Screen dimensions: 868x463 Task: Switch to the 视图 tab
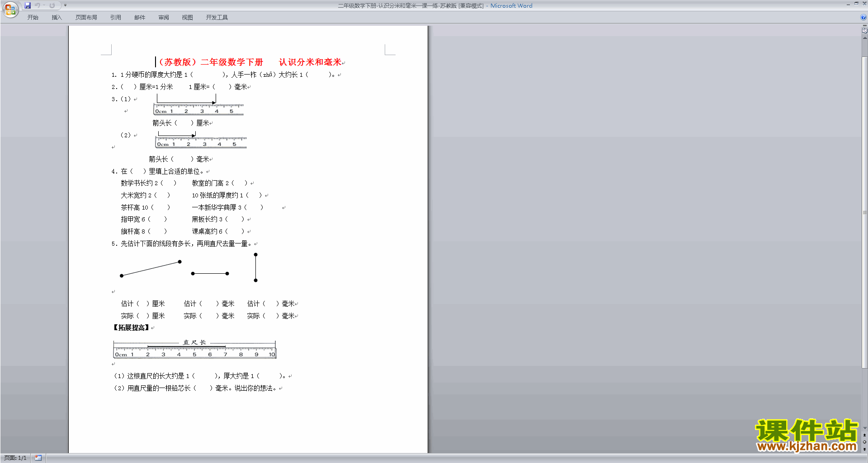(188, 18)
